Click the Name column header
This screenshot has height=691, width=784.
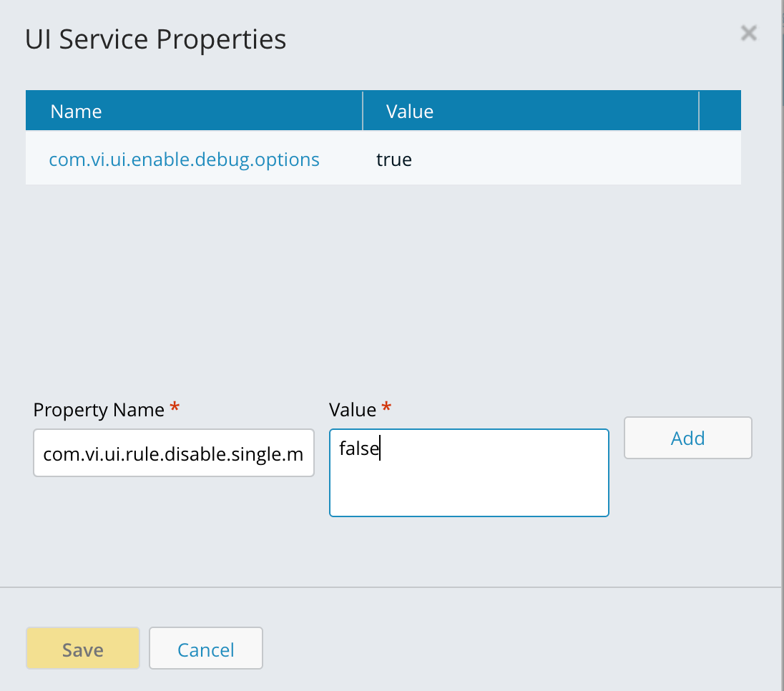pyautogui.click(x=76, y=112)
